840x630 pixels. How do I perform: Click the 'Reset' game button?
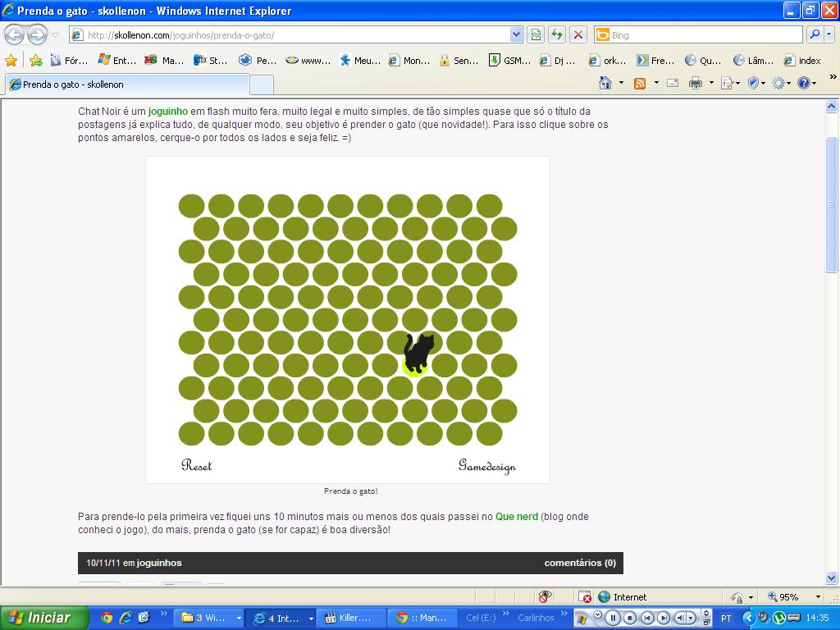coord(197,465)
